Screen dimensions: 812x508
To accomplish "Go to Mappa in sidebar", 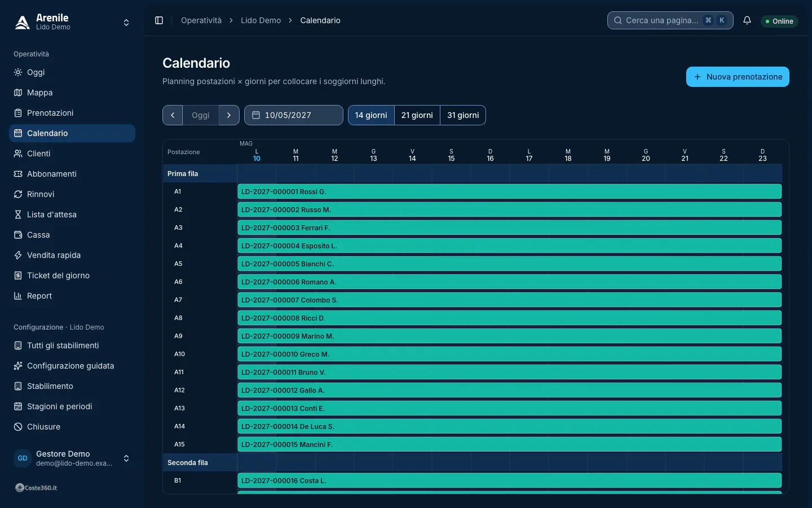I will [x=72, y=93].
